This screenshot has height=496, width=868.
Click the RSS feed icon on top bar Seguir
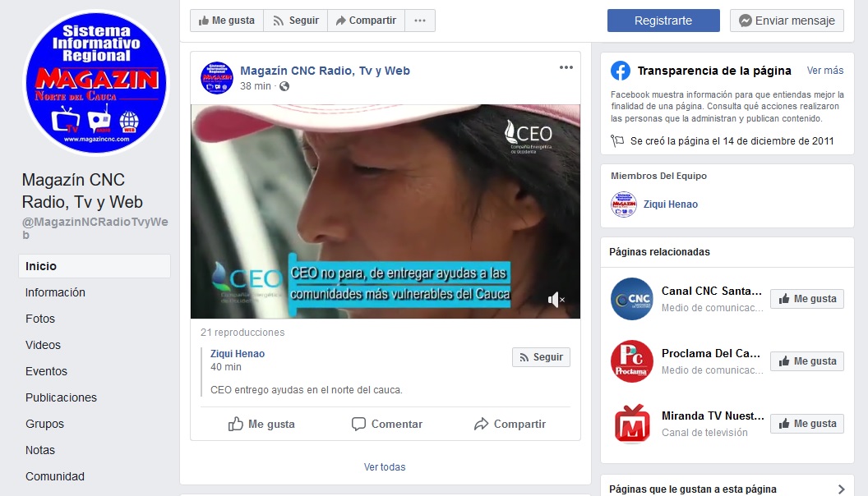pyautogui.click(x=279, y=21)
